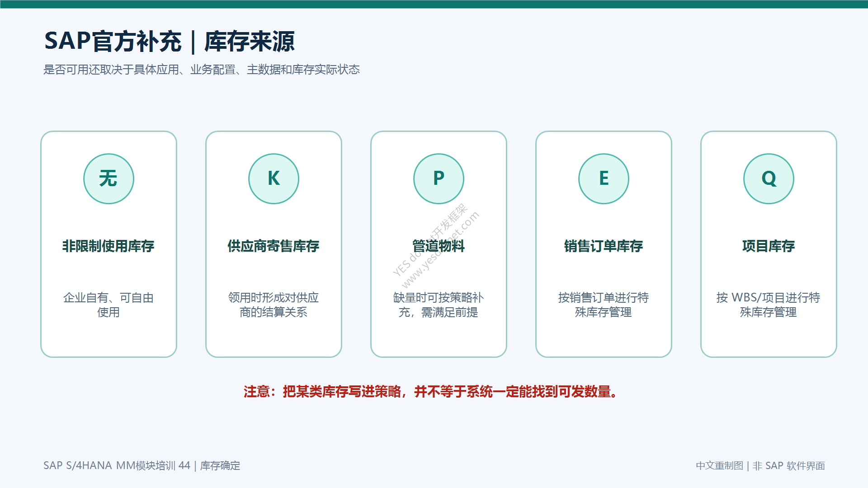Click the circular 无 icon
This screenshot has height=488, width=868.
pos(108,178)
